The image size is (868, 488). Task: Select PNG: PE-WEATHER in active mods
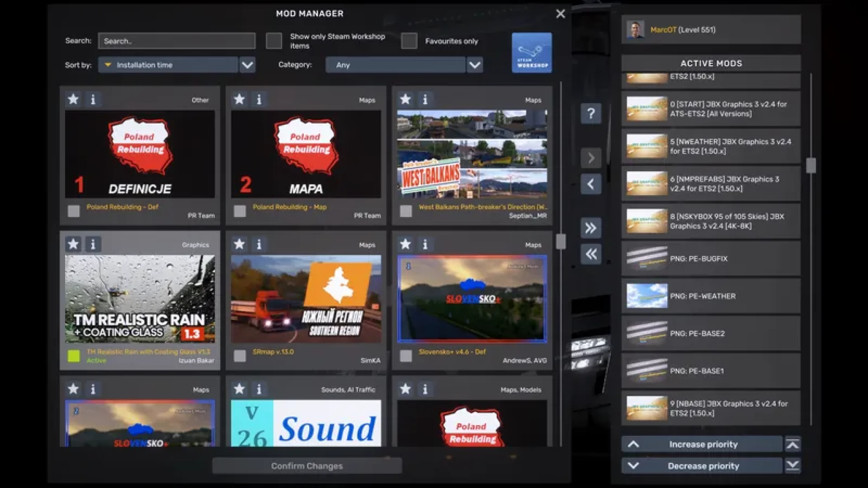click(x=711, y=296)
